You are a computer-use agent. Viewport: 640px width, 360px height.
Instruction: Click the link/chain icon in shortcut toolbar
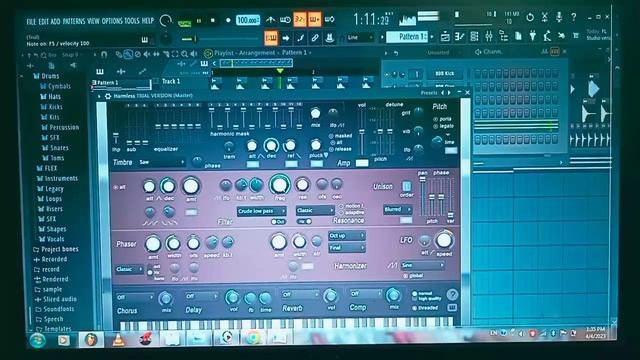(315, 38)
